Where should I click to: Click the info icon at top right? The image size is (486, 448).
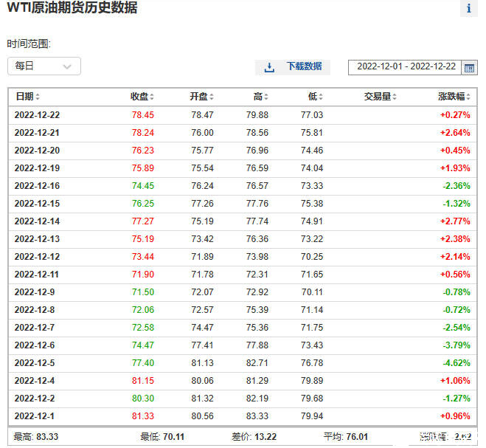point(468,8)
